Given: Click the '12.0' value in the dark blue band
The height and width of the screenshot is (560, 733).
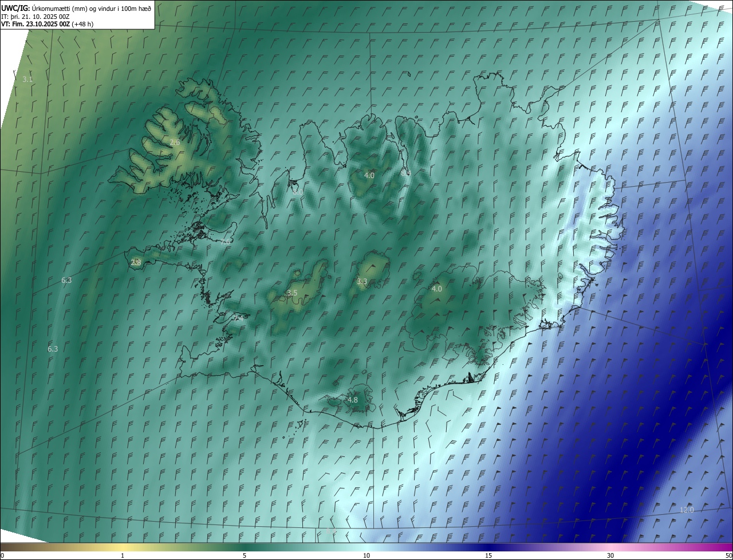Looking at the screenshot, I should coord(687,510).
